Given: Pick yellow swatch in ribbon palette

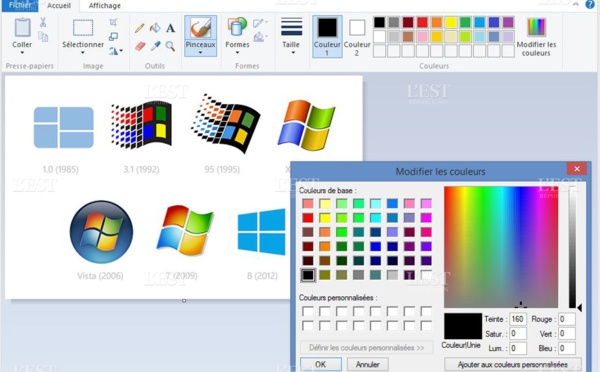Looking at the screenshot, I should click(451, 22).
